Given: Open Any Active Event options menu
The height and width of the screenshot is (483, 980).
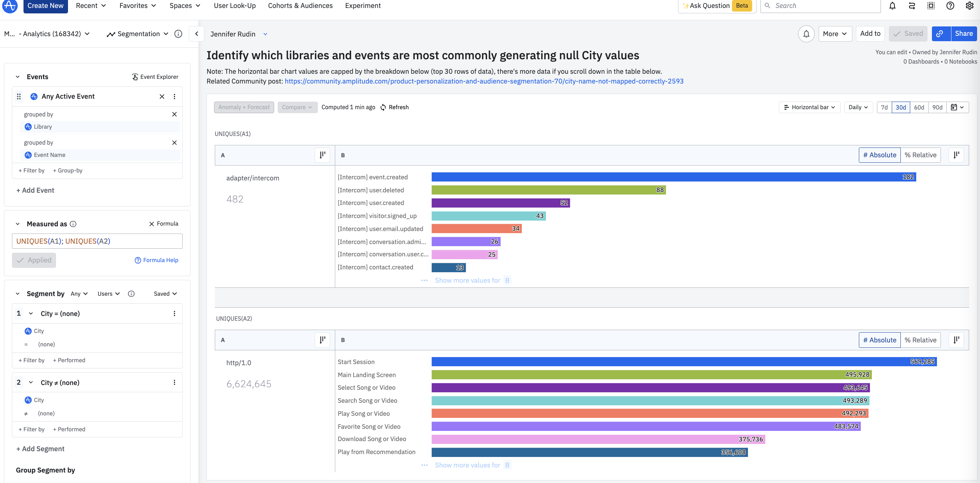Looking at the screenshot, I should [174, 97].
